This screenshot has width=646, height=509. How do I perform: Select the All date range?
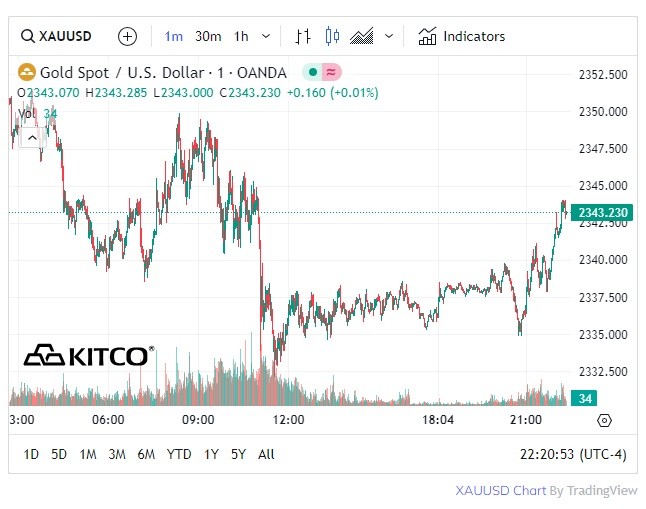[266, 455]
